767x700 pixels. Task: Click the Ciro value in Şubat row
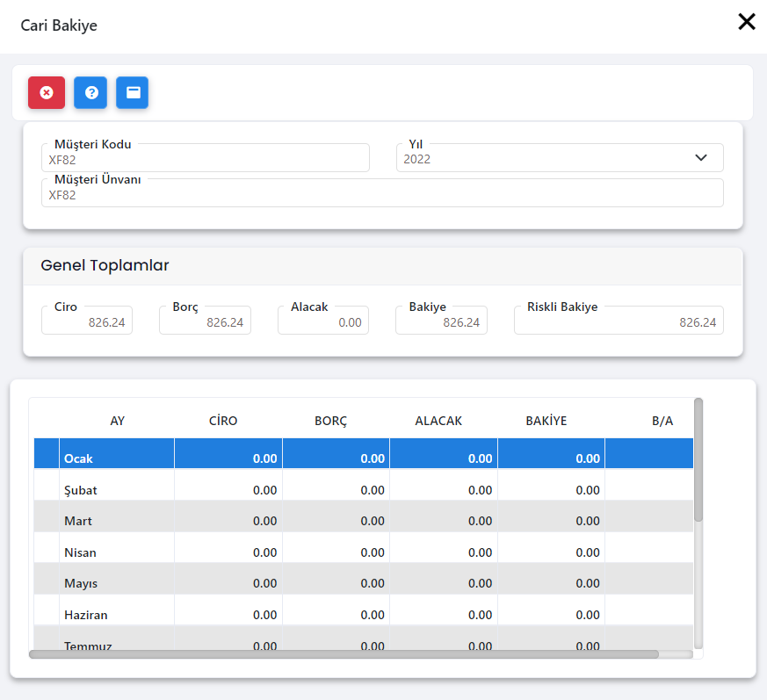pyautogui.click(x=264, y=490)
